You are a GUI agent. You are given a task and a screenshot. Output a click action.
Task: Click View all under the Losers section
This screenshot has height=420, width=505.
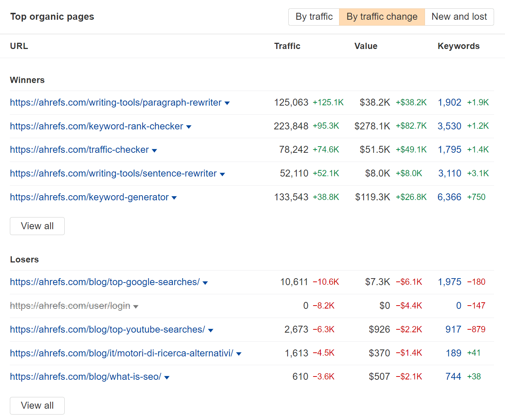click(x=37, y=405)
